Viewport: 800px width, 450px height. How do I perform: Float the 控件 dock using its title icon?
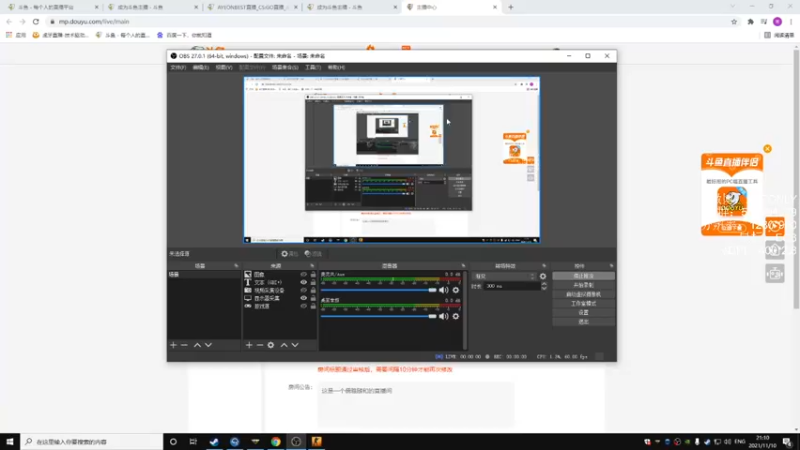click(611, 266)
